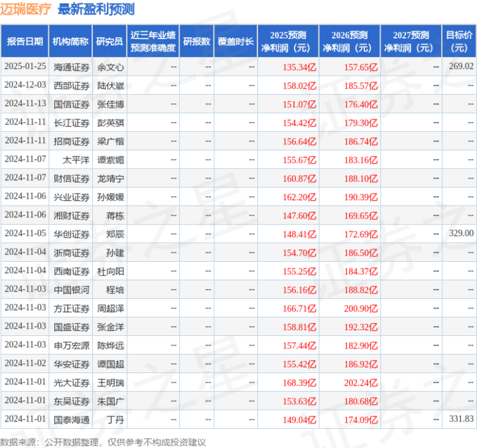Select the 浙商证券 cell
The width and height of the screenshot is (477, 448).
(72, 253)
